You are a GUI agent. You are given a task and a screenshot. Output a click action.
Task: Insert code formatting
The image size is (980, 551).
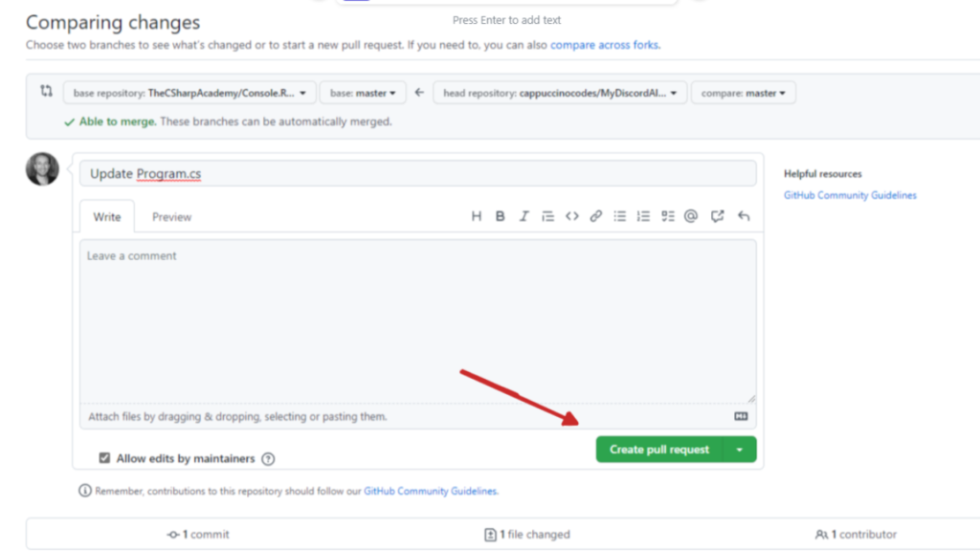[x=572, y=216]
